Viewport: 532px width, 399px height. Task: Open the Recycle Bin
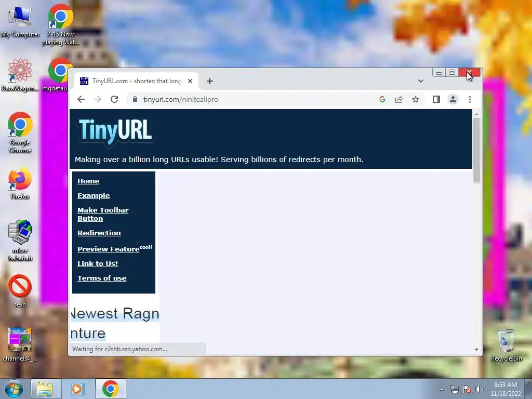pyautogui.click(x=506, y=345)
